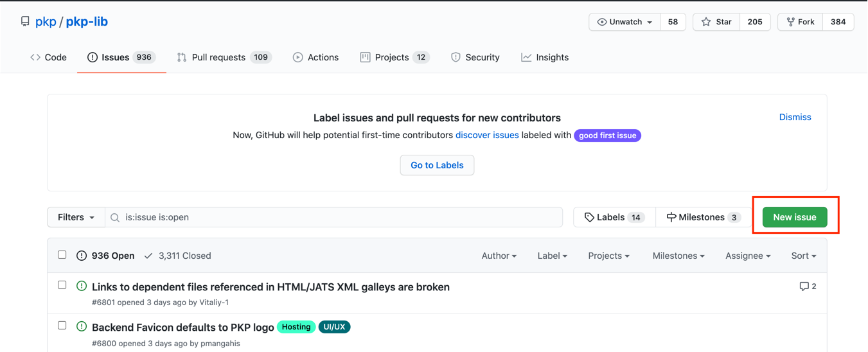Switch to the Code tab
The image size is (868, 352).
tap(48, 57)
